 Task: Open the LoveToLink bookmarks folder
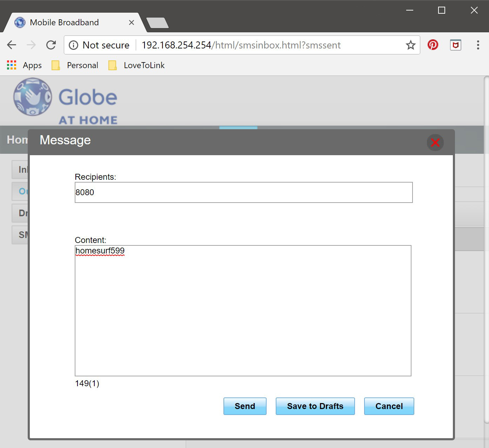(136, 65)
